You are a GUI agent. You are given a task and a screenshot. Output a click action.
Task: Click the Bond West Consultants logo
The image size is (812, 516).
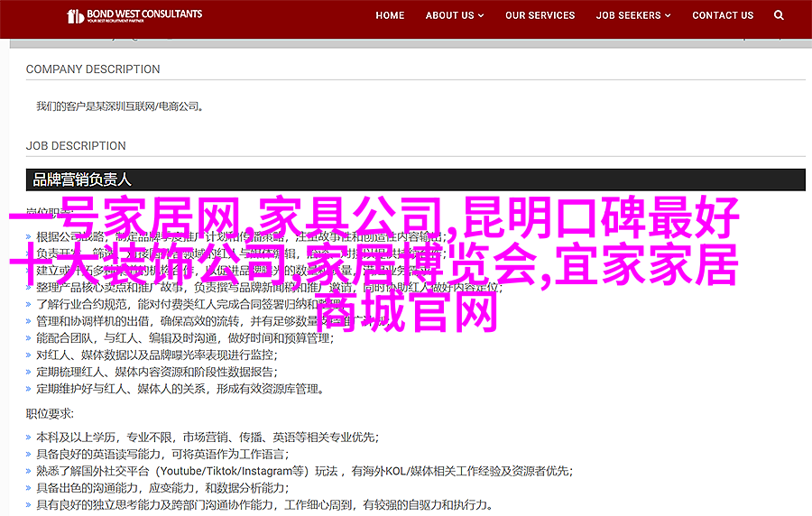pos(134,16)
